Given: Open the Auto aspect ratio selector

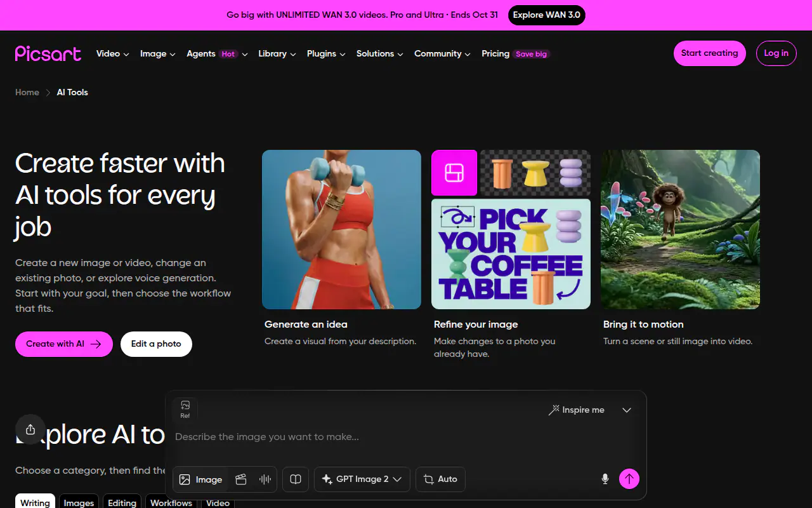Looking at the screenshot, I should pos(440,479).
